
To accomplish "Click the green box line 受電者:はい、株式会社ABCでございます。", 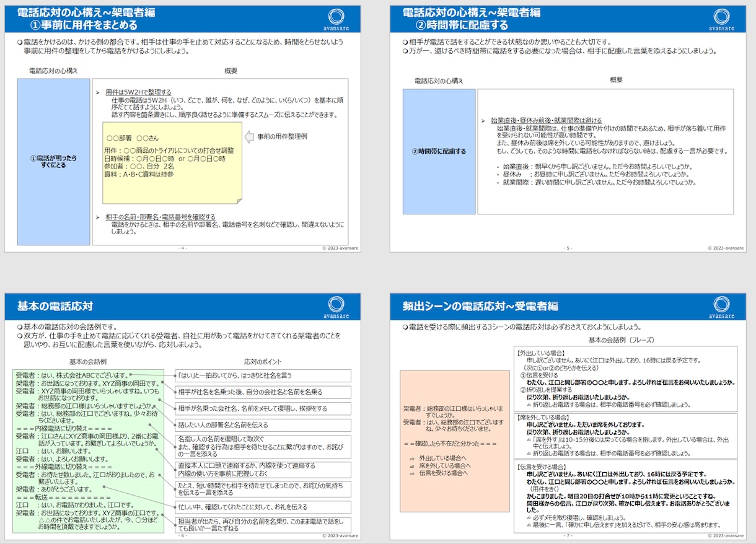I will click(72, 375).
